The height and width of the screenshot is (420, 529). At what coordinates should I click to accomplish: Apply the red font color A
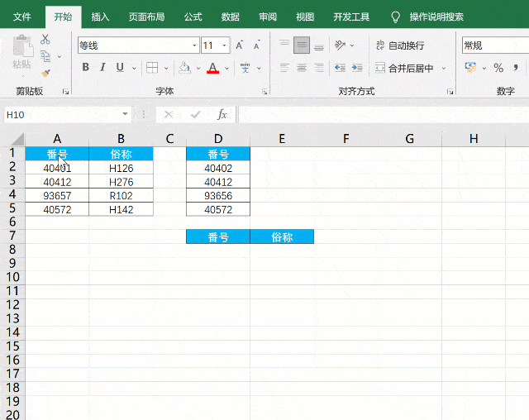click(x=212, y=68)
